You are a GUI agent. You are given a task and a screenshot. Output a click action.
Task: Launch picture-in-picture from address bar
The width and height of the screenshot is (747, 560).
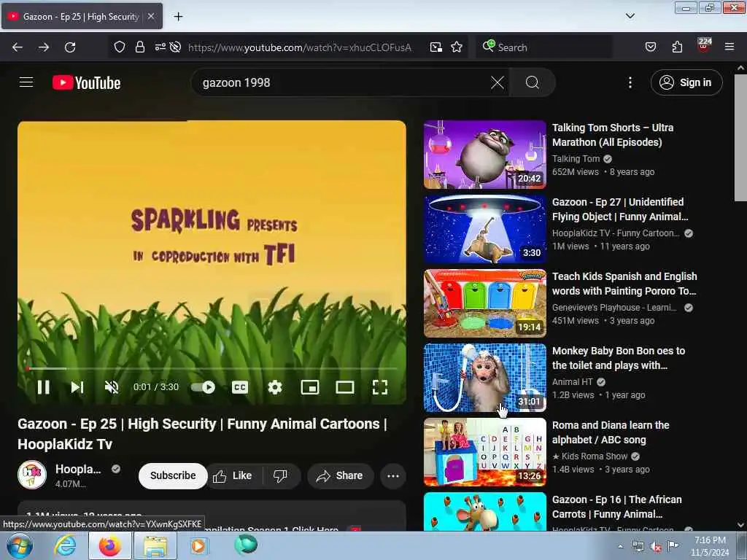(x=436, y=47)
